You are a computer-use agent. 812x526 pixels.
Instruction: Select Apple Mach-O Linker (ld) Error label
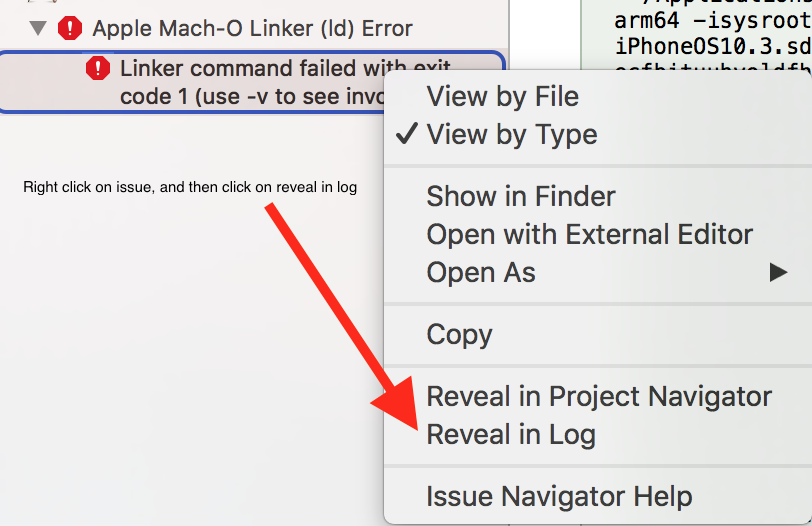(x=252, y=28)
